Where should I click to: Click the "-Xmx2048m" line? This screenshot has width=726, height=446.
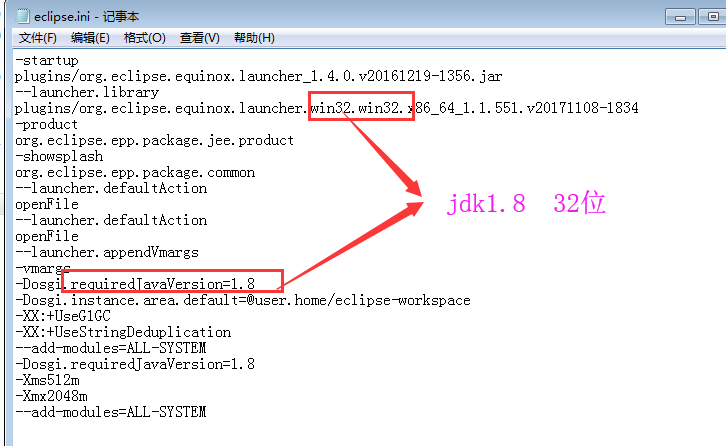click(x=51, y=396)
